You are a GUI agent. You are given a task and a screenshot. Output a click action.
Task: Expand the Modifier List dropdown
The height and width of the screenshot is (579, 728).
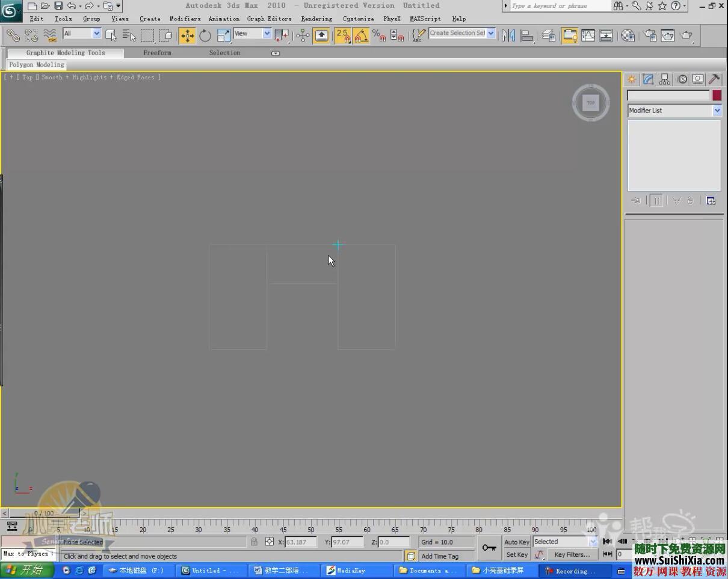click(x=717, y=111)
